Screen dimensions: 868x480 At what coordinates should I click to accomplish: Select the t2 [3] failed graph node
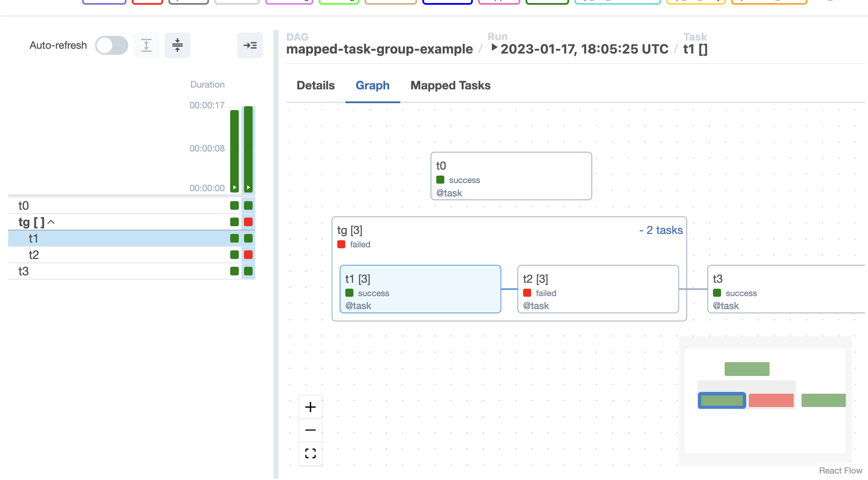[598, 289]
